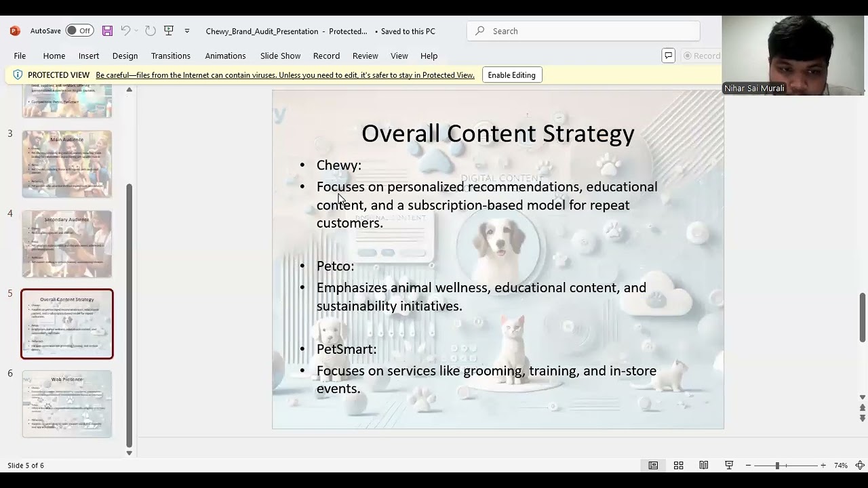The image size is (868, 488).
Task: Open the Undo history dropdown arrow
Action: tap(136, 31)
